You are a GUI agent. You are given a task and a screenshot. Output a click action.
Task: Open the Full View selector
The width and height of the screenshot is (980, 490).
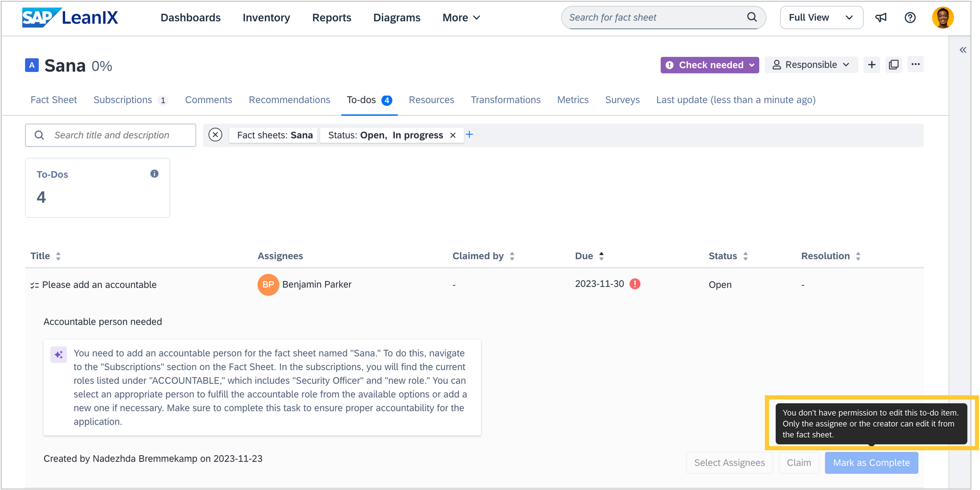point(821,18)
